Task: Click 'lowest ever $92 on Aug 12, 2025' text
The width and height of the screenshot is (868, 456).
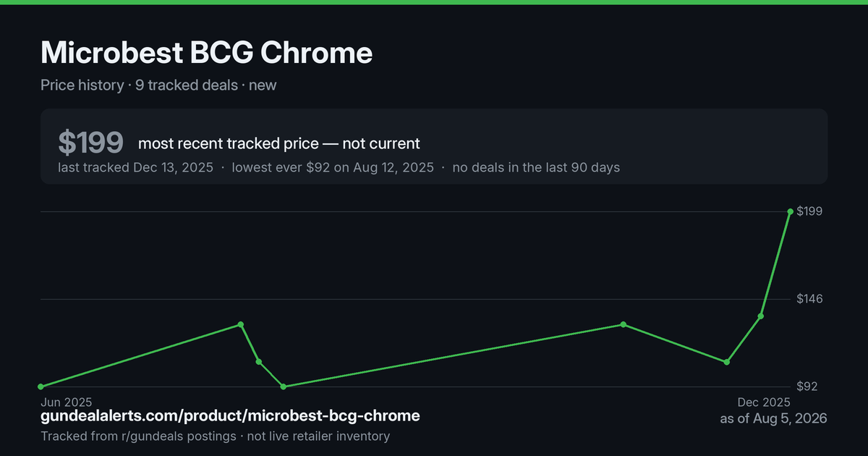Action: [333, 167]
